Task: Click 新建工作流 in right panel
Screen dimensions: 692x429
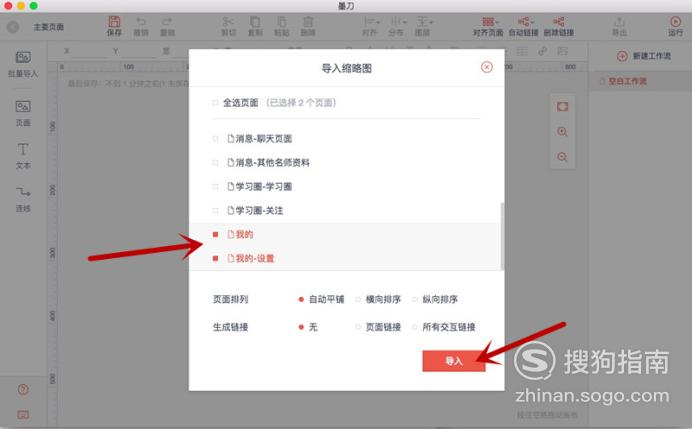Action: 652,56
